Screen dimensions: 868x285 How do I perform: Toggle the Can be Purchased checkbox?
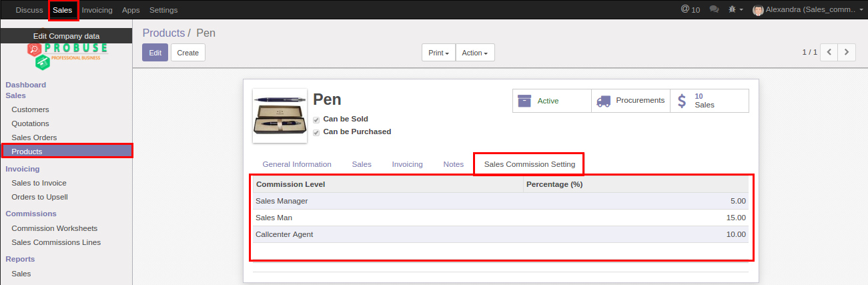(316, 132)
